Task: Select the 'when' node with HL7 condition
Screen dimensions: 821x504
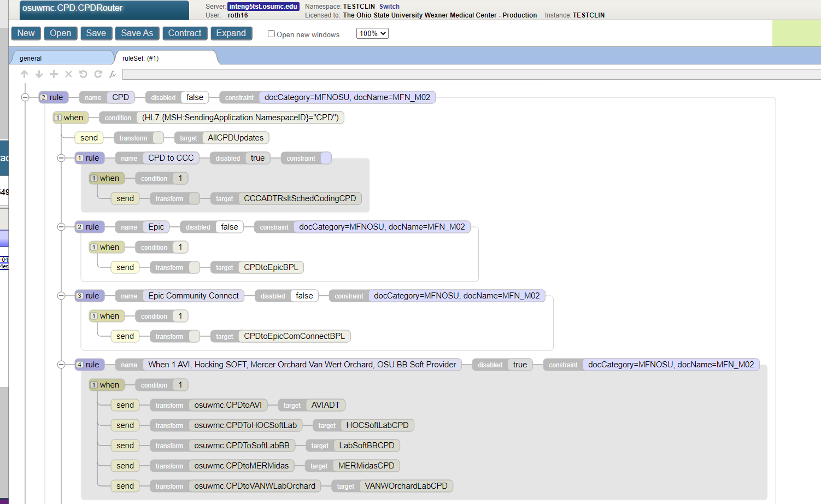Action: coord(71,118)
